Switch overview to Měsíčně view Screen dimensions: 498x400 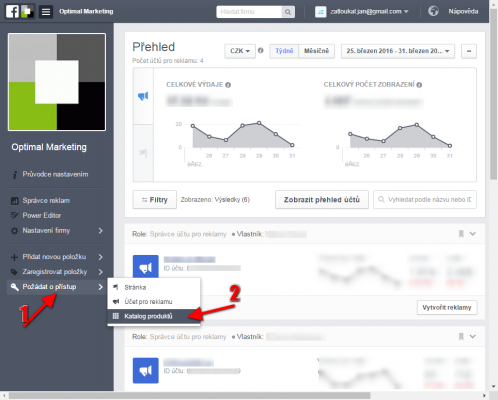tap(316, 51)
